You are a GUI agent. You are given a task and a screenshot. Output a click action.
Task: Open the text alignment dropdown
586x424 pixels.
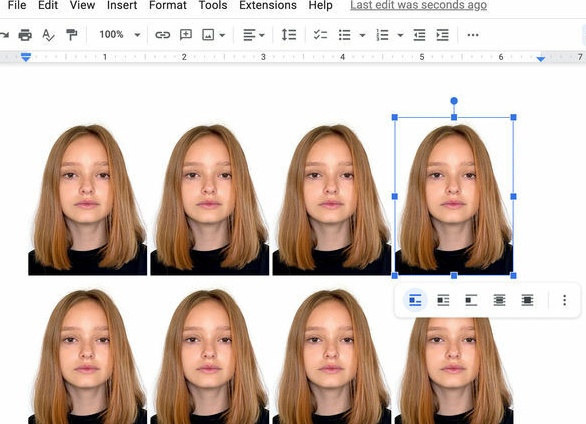254,35
